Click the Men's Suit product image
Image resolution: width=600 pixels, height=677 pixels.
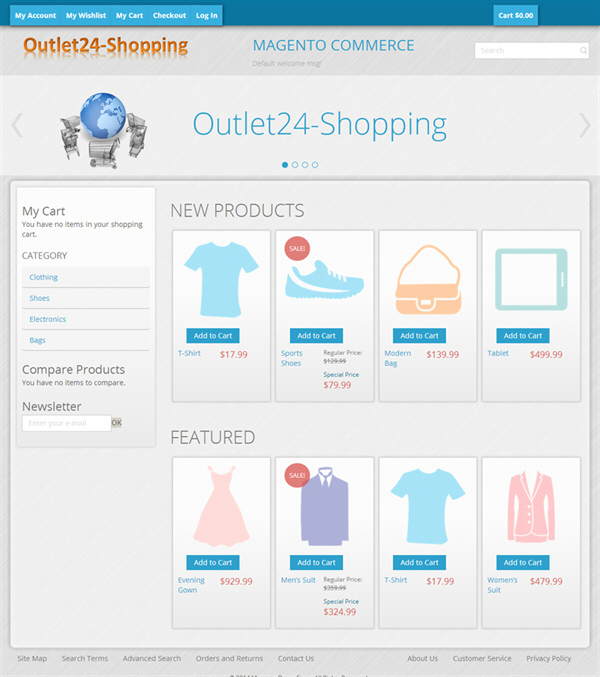[325, 506]
